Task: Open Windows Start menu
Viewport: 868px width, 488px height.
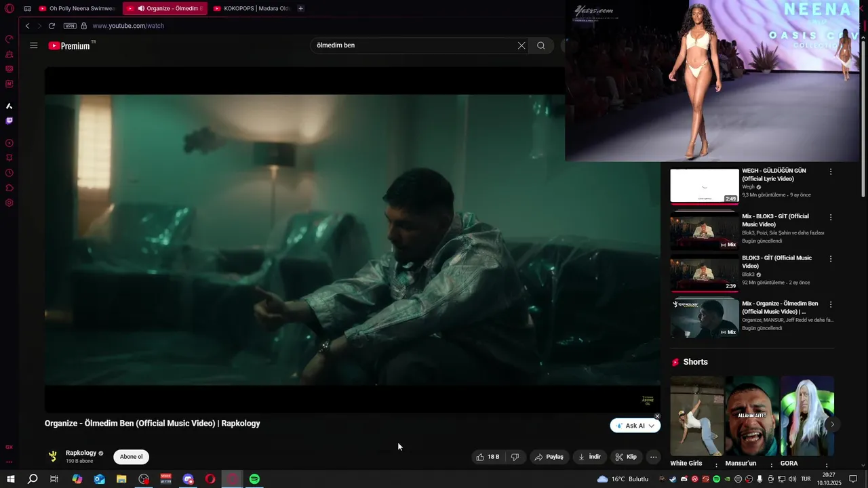Action: [x=11, y=479]
